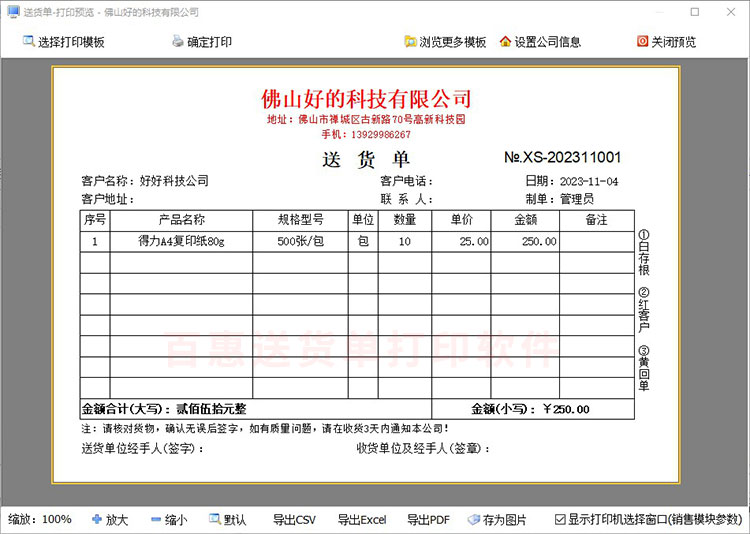Zoom in using 放大 label
The width and height of the screenshot is (750, 534).
(117, 520)
